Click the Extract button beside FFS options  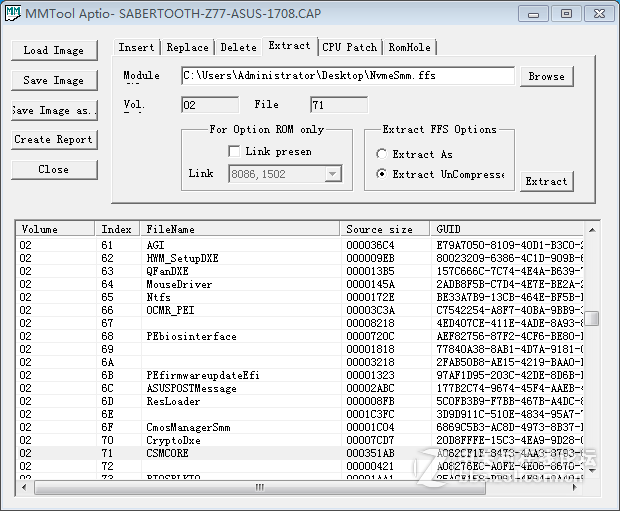[546, 182]
